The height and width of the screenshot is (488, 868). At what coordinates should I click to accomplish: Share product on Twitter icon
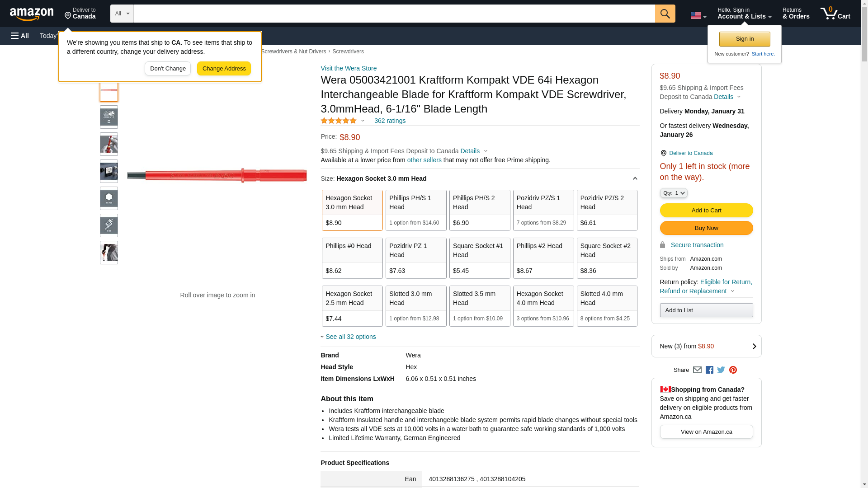point(721,370)
